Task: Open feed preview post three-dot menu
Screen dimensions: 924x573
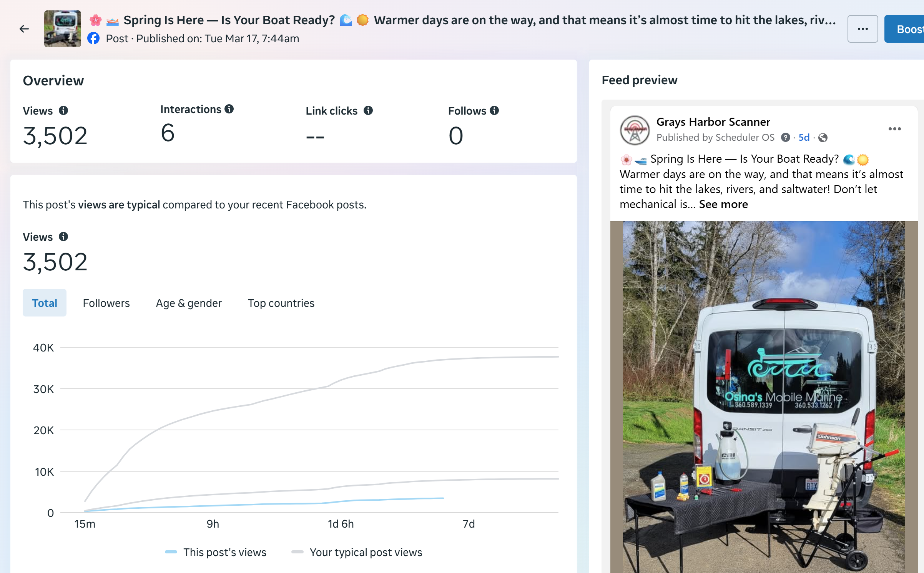Action: point(894,129)
